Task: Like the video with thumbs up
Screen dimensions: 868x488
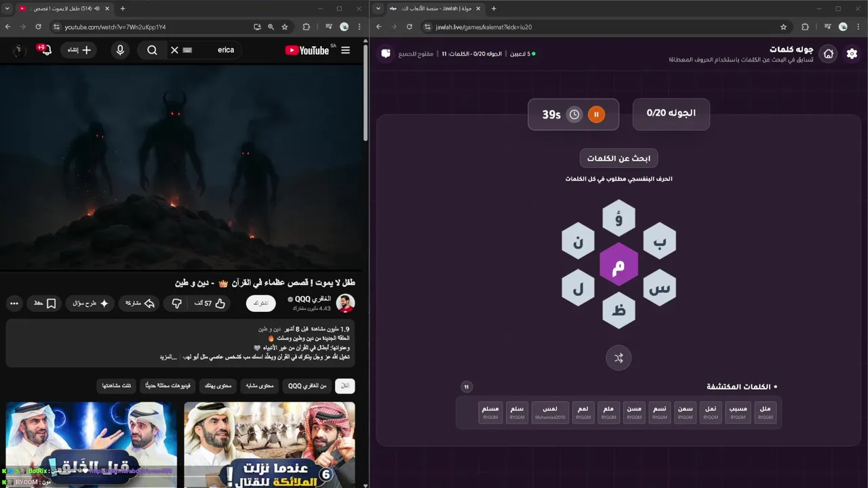Action: pyautogui.click(x=210, y=304)
